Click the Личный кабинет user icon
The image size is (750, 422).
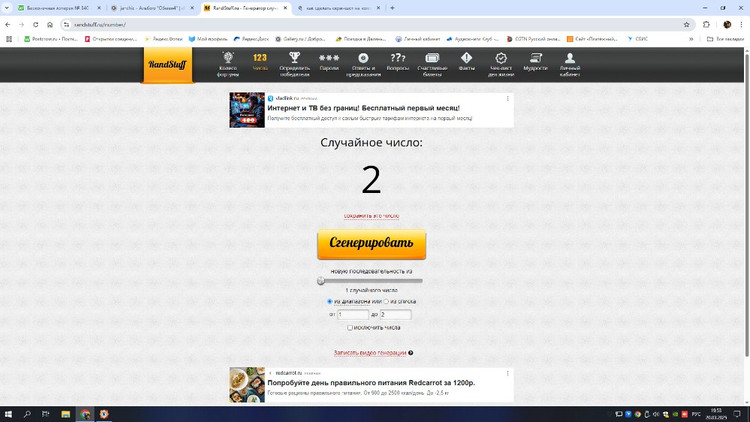point(570,58)
